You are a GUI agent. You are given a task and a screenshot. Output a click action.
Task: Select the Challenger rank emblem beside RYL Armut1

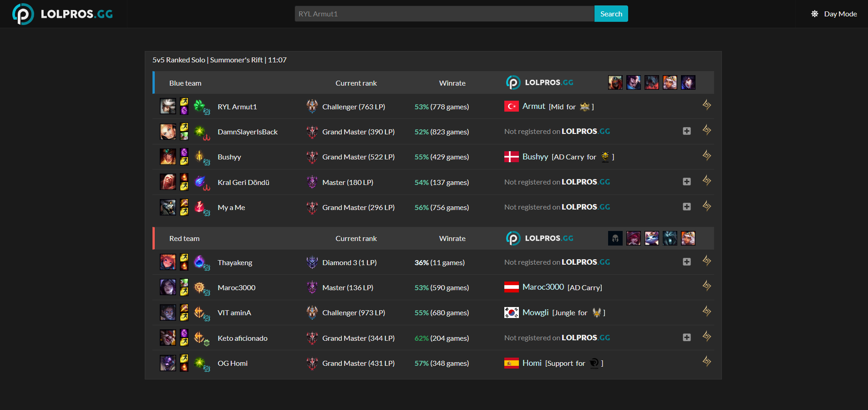point(312,106)
